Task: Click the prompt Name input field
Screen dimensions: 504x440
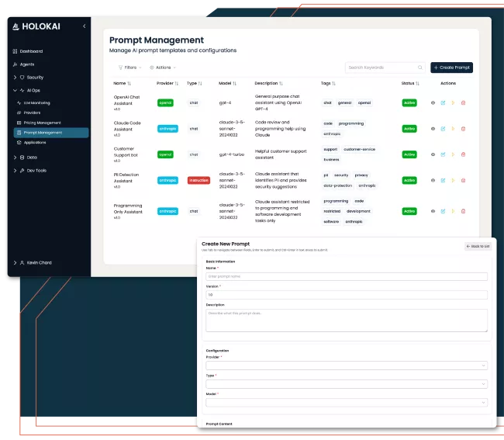Action: point(347,276)
